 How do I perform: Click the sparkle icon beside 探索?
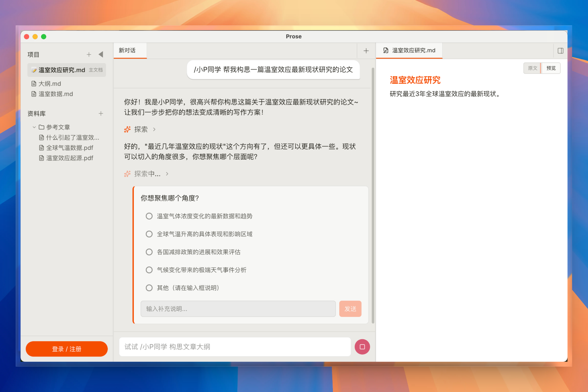(x=127, y=129)
